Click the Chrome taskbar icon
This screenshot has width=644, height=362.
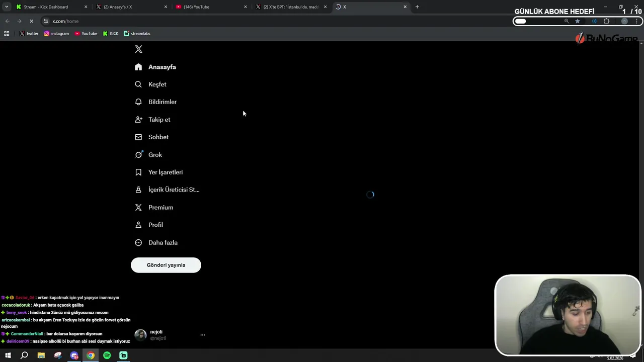point(91,355)
